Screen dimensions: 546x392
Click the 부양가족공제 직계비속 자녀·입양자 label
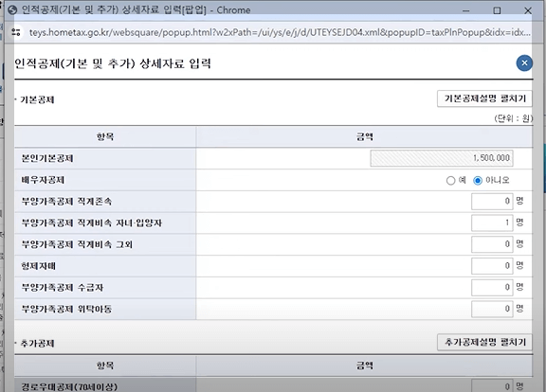[x=92, y=223]
